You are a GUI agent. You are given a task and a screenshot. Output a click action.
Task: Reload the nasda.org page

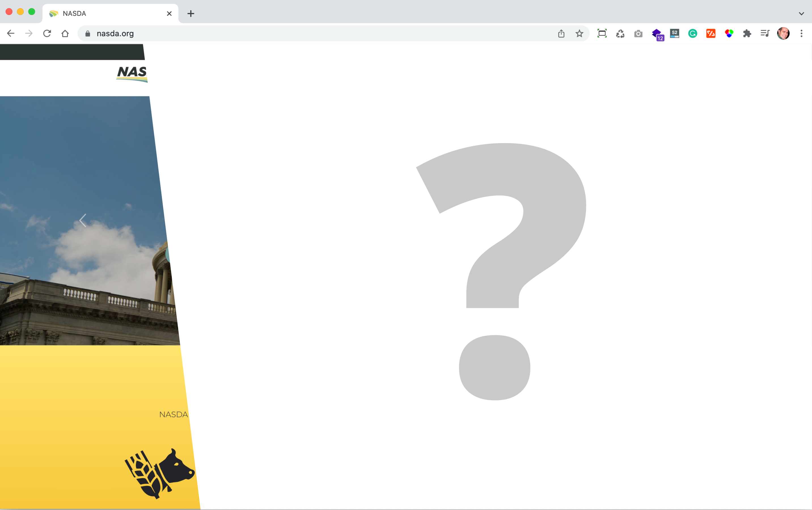click(47, 33)
